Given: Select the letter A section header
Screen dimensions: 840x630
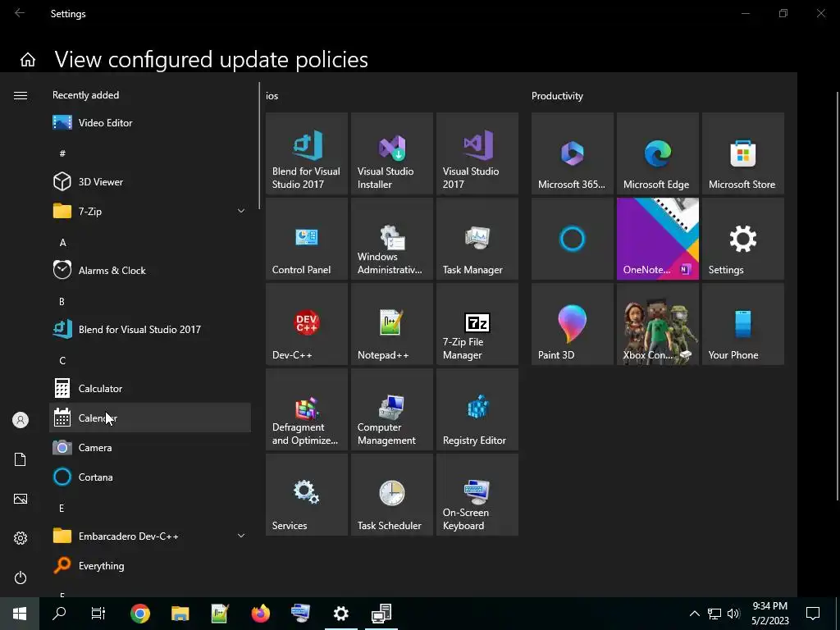Looking at the screenshot, I should pyautogui.click(x=62, y=242).
